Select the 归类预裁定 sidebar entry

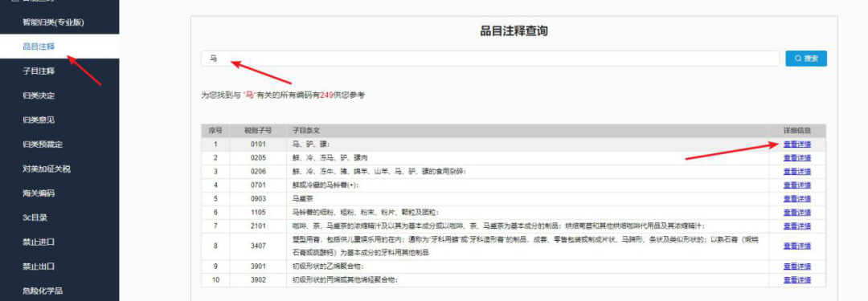(43, 144)
